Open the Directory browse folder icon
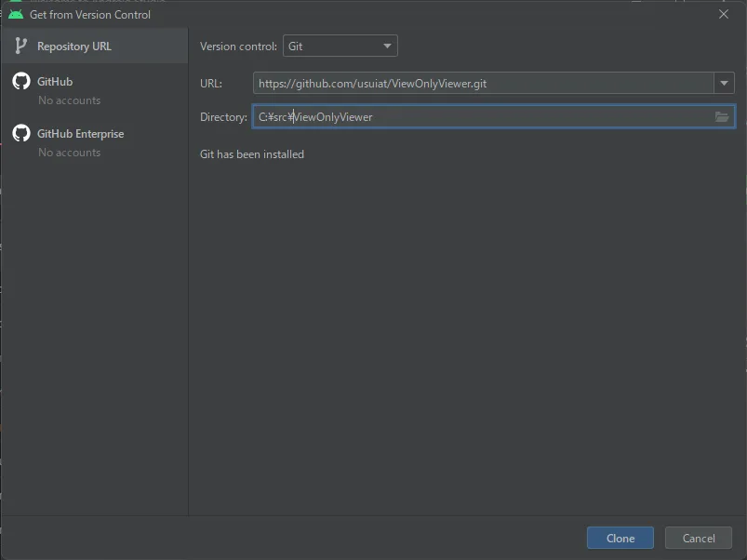The height and width of the screenshot is (560, 747). tap(722, 116)
